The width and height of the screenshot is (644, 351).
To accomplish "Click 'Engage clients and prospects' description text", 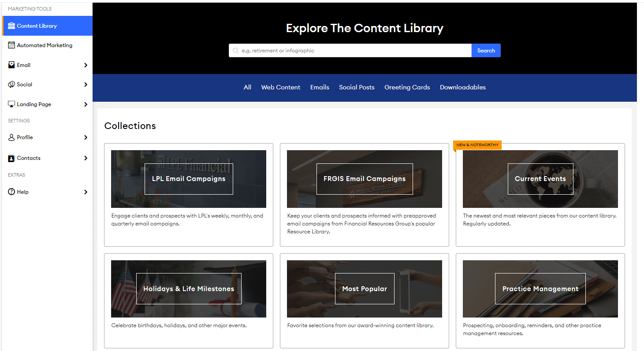I will point(187,220).
